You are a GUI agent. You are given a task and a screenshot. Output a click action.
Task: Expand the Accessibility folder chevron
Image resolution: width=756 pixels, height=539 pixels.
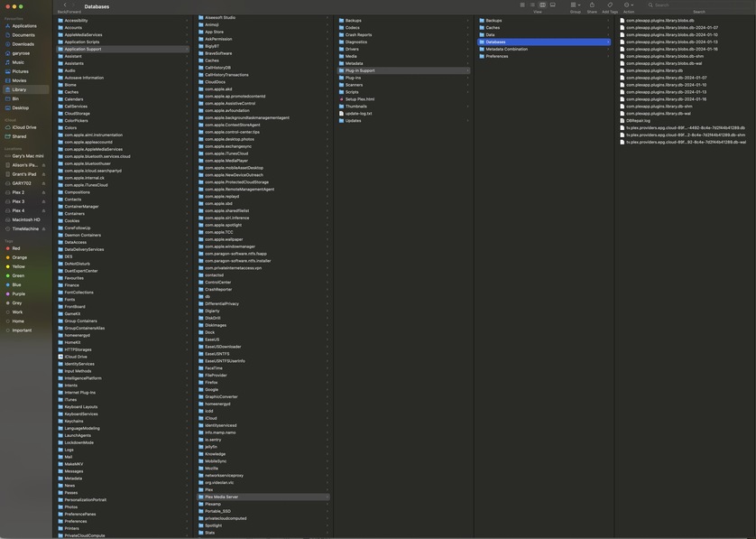(x=187, y=21)
